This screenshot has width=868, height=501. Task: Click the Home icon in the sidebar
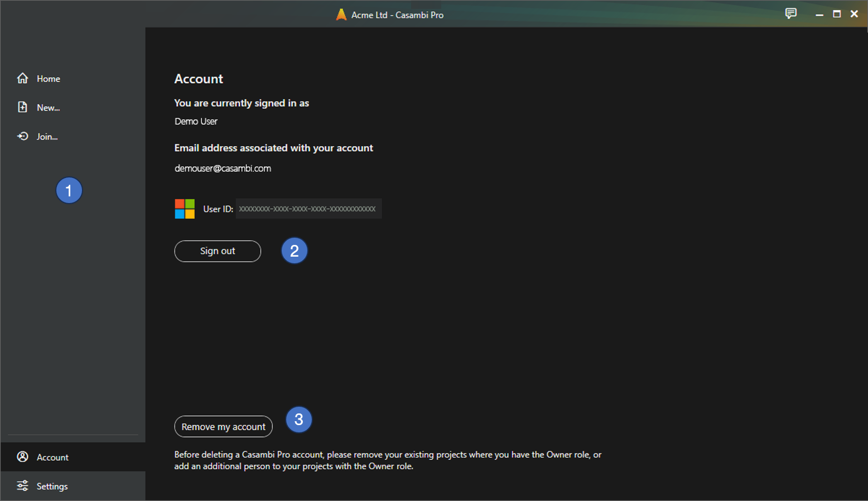pos(22,78)
